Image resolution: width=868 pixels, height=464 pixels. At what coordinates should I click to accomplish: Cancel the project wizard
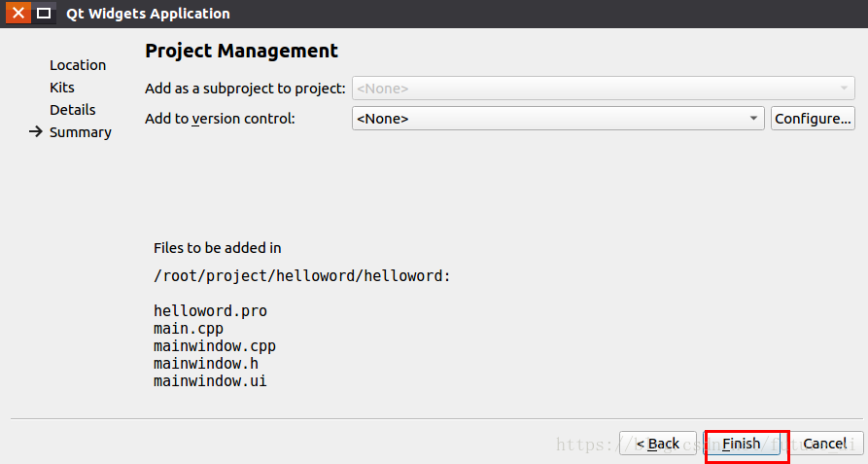[x=825, y=444]
